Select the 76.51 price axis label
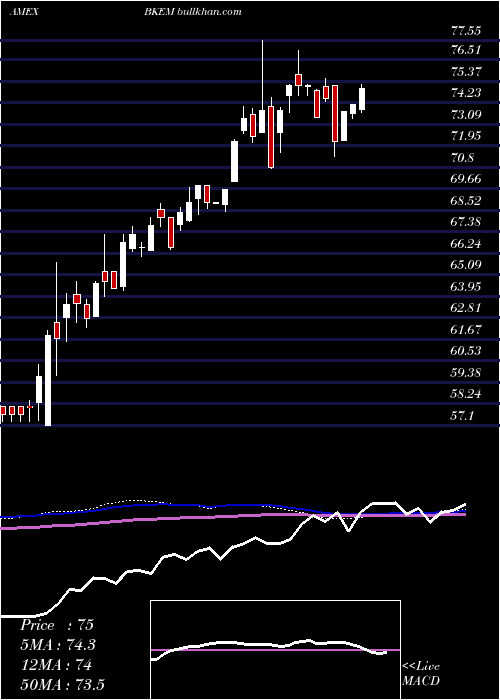Viewport: 500px width, 700px height. pyautogui.click(x=467, y=50)
